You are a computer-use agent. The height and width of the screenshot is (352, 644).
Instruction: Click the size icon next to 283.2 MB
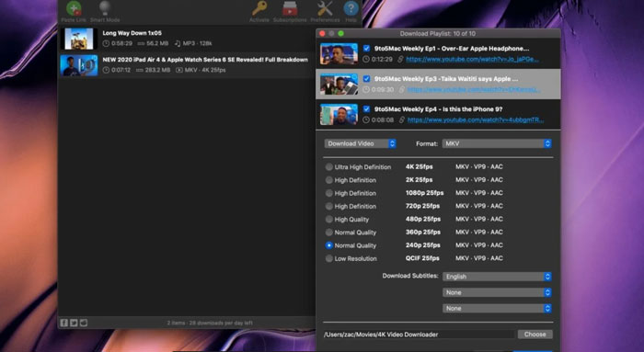click(x=140, y=70)
